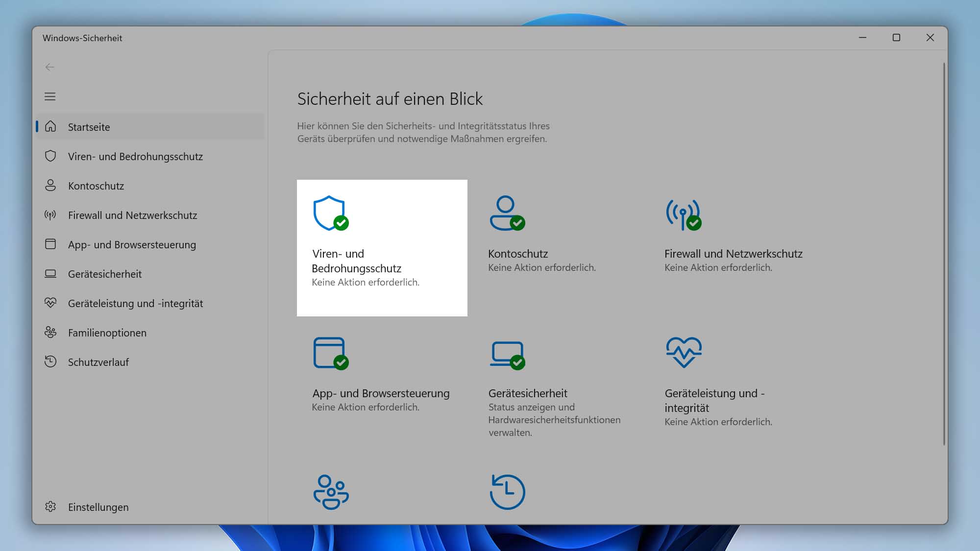The image size is (980, 551).
Task: Maximize the Windows-Sicherheit window
Action: point(896,38)
